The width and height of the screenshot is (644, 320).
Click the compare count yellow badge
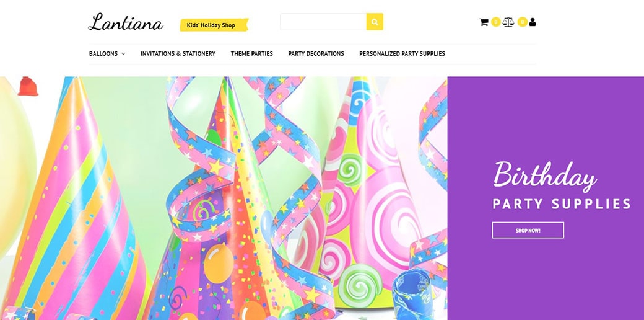(522, 22)
